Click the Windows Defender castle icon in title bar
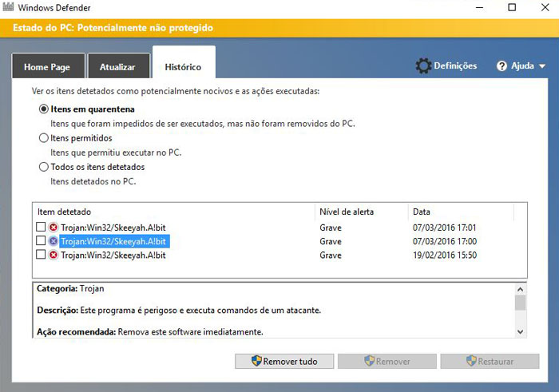This screenshot has height=392, width=559. pos(8,6)
